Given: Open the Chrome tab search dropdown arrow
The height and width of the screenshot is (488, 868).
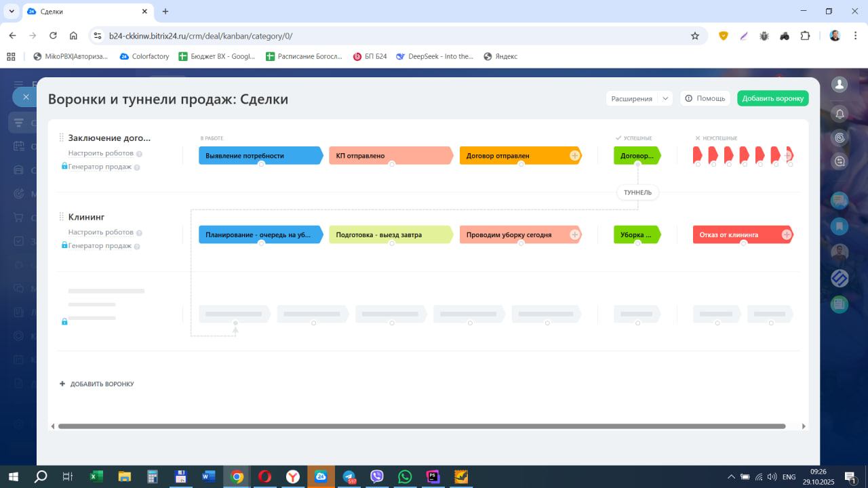Looking at the screenshot, I should 12,12.
